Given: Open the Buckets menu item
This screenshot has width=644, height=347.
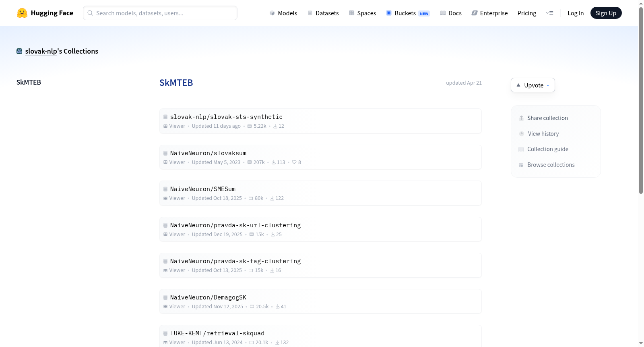Looking at the screenshot, I should pos(408,13).
